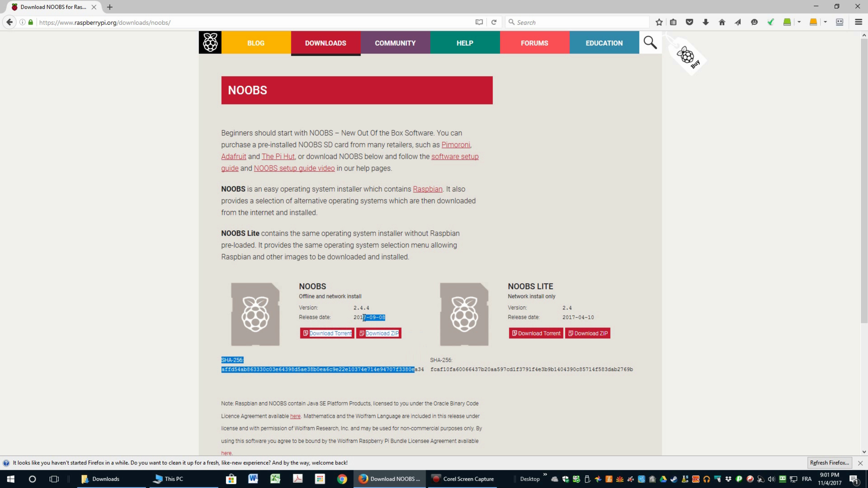Screen dimensions: 868x488
Task: Follow the Adafruit retailer link
Action: 234,157
